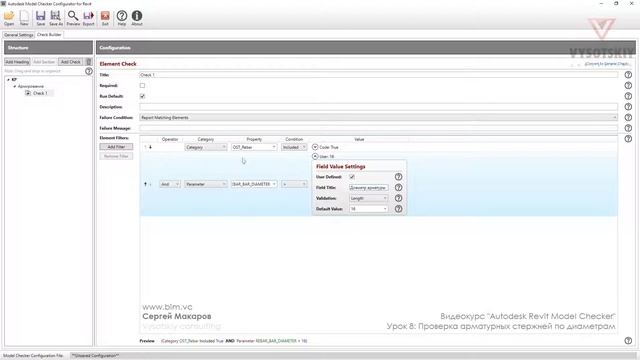Click the Unsaved Configuration status bar entry
Viewport: 640px width, 360px height.
(x=96, y=356)
